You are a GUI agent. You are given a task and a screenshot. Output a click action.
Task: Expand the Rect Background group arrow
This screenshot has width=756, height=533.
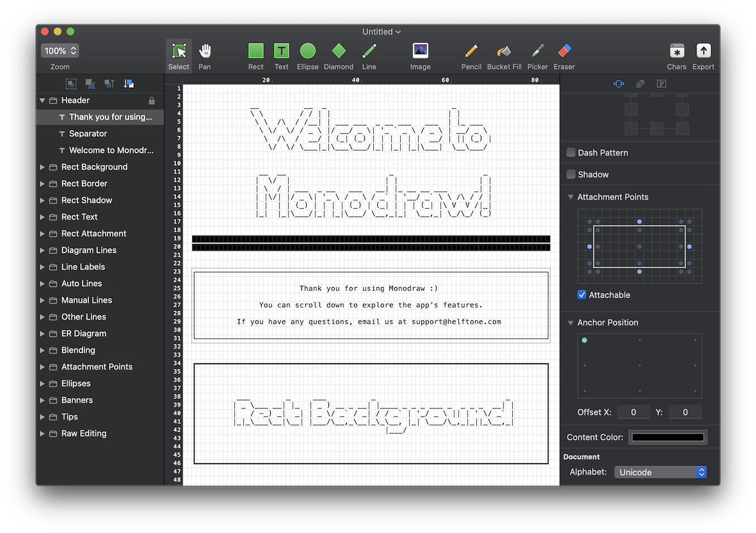tap(42, 167)
